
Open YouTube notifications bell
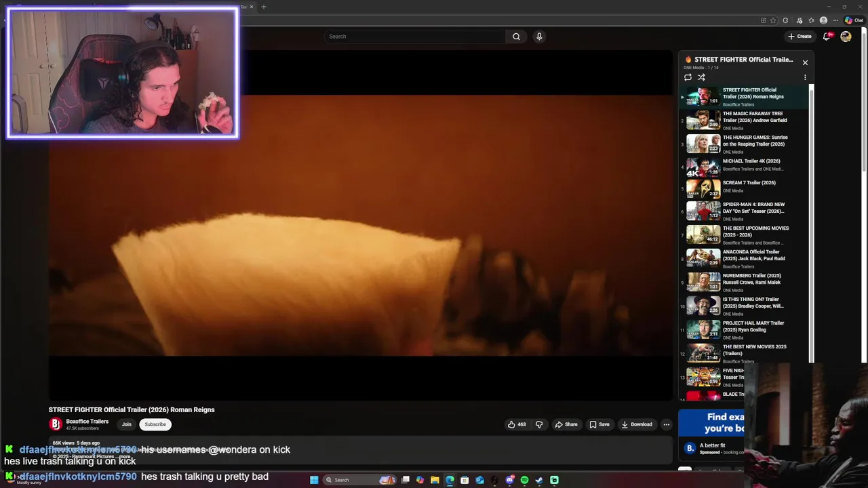point(826,37)
